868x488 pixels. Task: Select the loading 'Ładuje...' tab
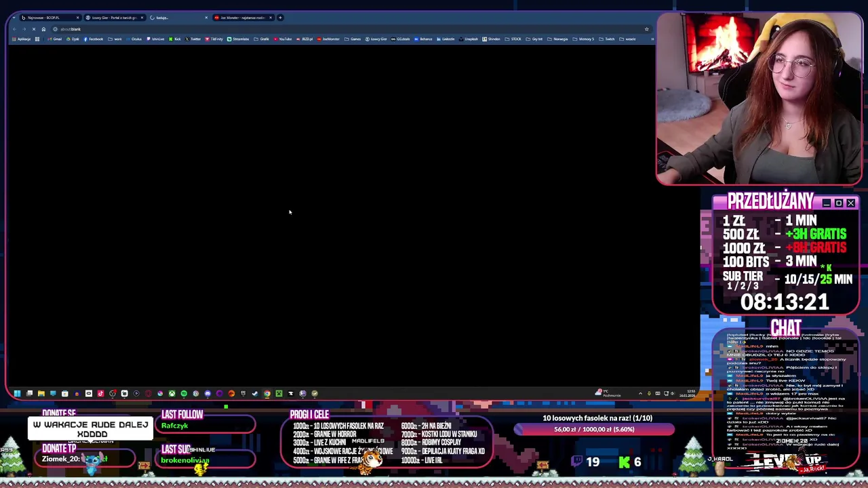point(180,18)
